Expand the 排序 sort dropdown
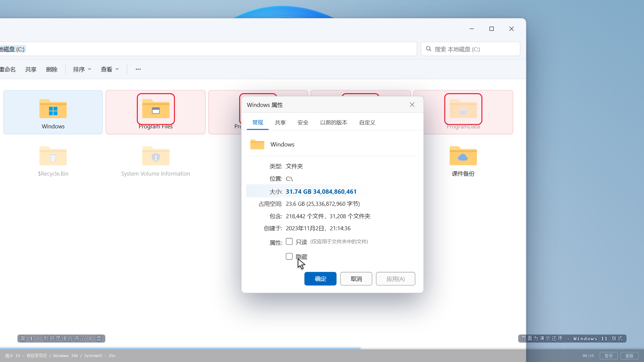Screen dimensions: 644x362 click(x=82, y=69)
